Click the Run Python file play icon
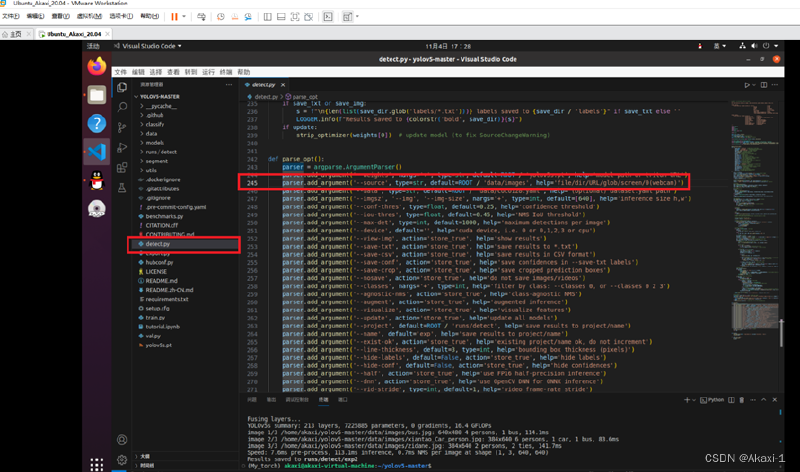The image size is (800, 472). coord(746,85)
